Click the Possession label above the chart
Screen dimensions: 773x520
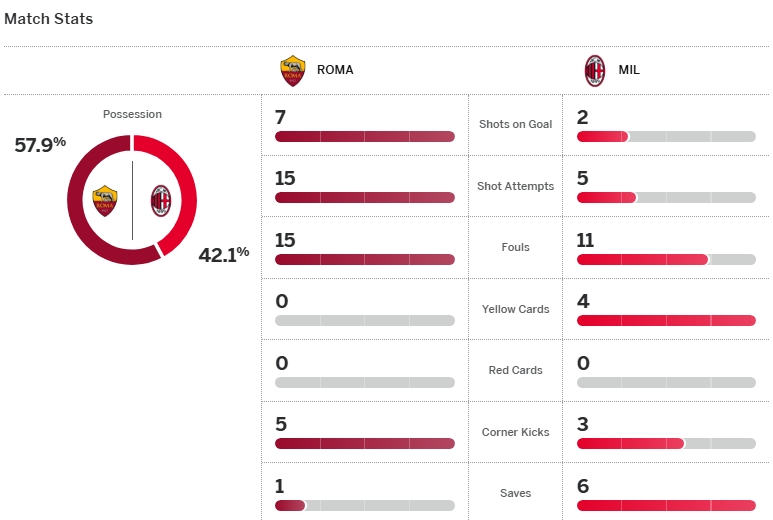(132, 114)
